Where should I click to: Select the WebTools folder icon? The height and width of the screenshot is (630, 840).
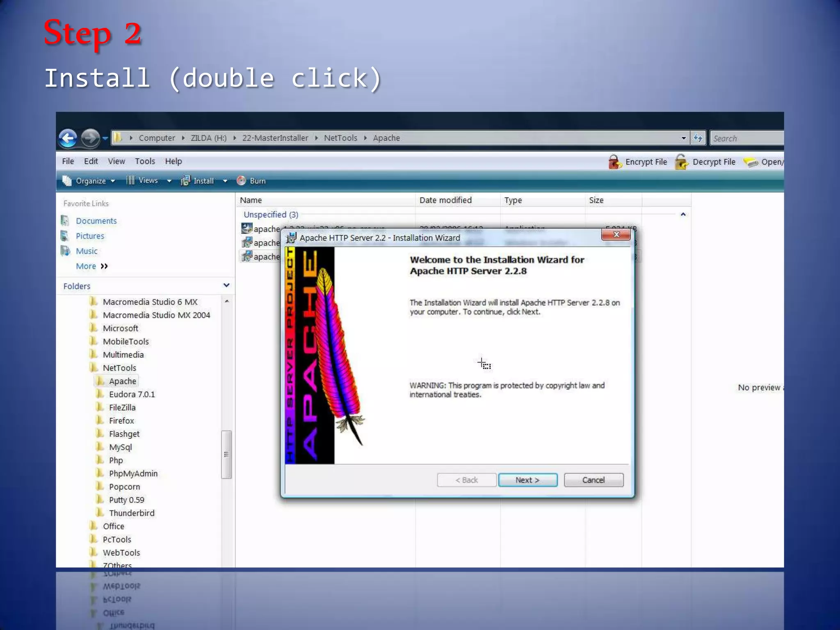(94, 552)
